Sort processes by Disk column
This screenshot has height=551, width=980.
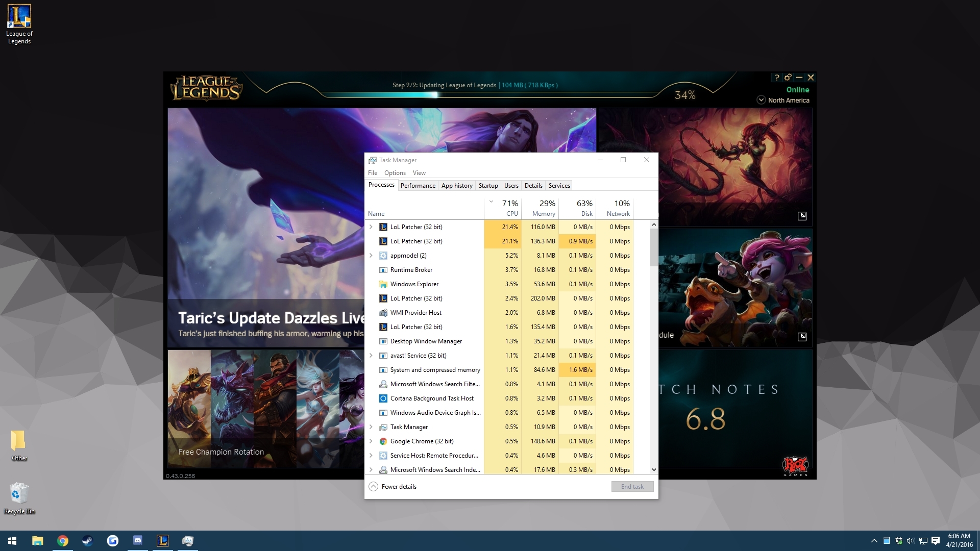(577, 208)
